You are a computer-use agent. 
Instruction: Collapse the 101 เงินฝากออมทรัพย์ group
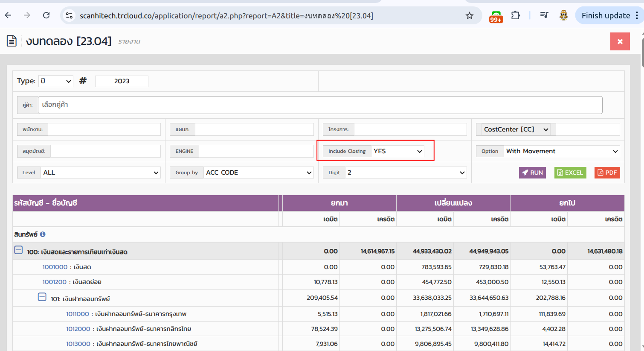click(42, 297)
